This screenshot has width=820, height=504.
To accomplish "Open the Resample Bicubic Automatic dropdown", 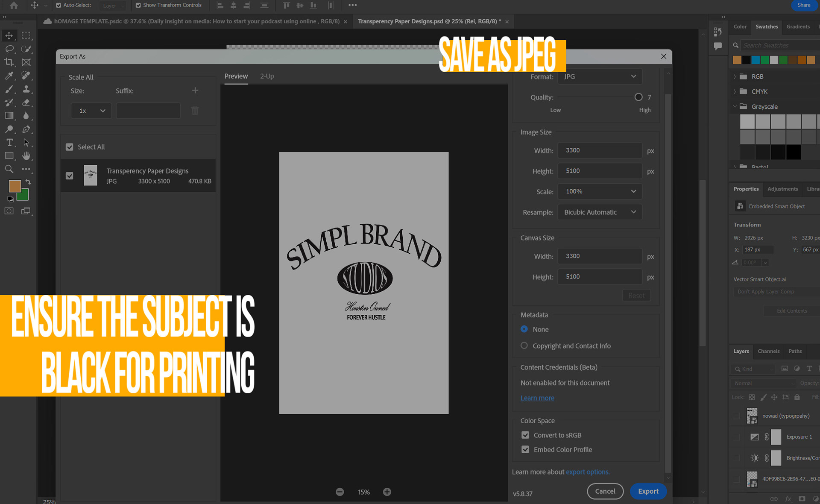I will [600, 212].
